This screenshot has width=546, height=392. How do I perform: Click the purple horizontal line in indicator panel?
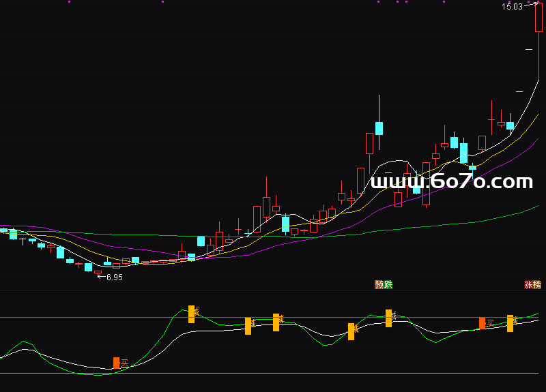click(273, 317)
